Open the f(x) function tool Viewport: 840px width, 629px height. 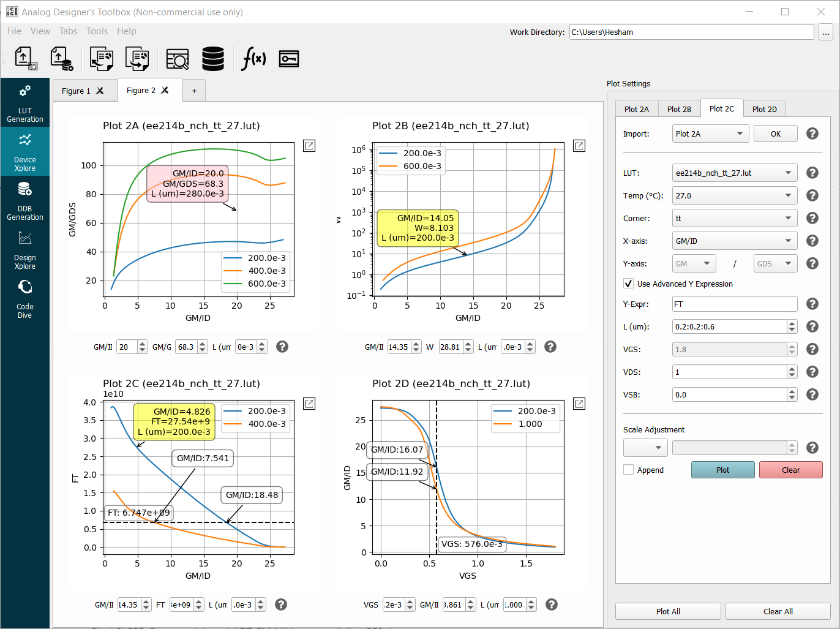click(x=253, y=59)
